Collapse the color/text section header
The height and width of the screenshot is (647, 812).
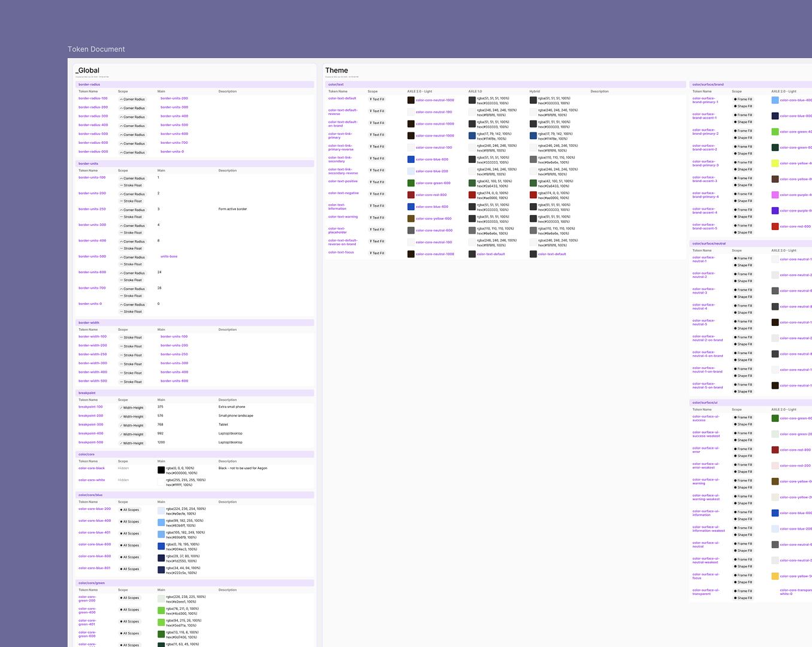coord(336,84)
